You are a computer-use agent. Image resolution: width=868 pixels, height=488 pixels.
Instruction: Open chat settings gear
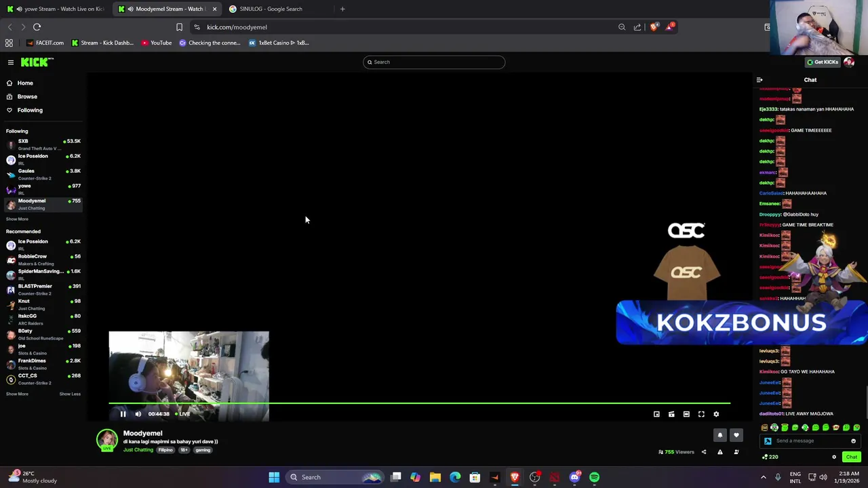click(x=834, y=457)
